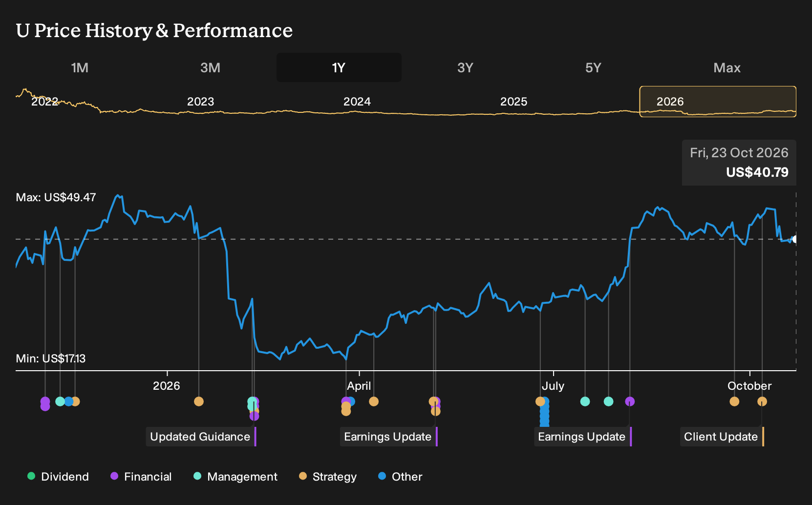
Task: Show the Max price history range
Action: click(x=727, y=67)
